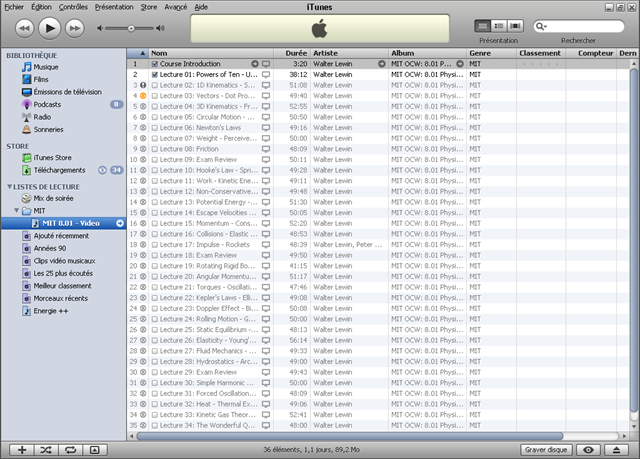Collapse the MIT playlist folder
Viewport: 640px width, 459px height.
pyautogui.click(x=18, y=211)
